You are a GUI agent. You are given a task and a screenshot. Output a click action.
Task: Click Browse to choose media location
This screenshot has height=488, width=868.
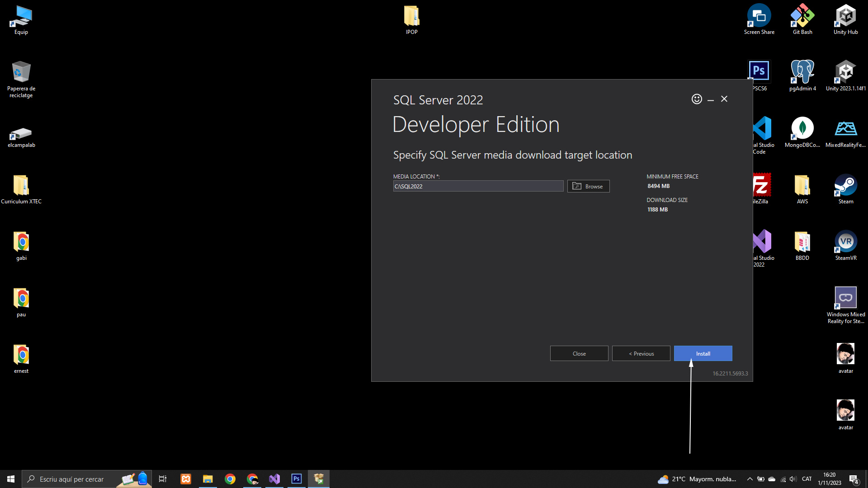(588, 186)
